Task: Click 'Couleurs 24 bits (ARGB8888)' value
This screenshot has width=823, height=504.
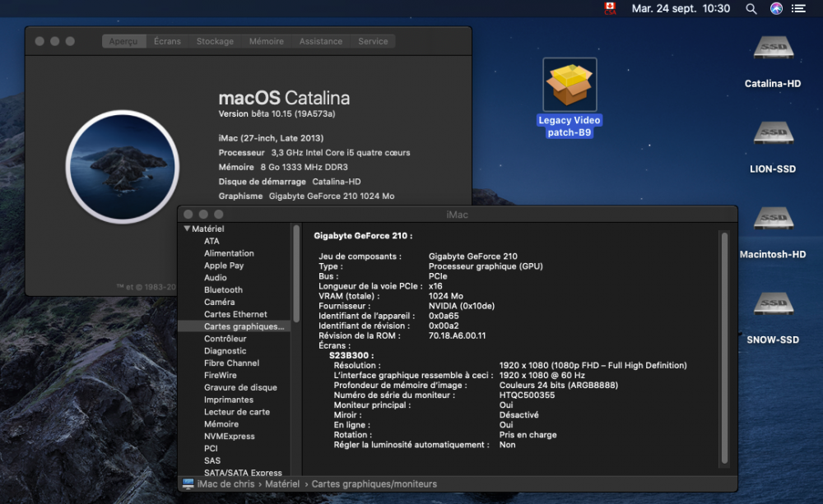Action: click(559, 386)
